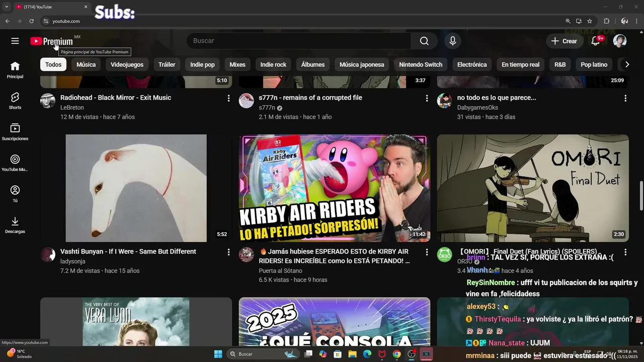Image resolution: width=644 pixels, height=362 pixels.
Task: Select the Electrónica filter chip
Action: coord(472,64)
